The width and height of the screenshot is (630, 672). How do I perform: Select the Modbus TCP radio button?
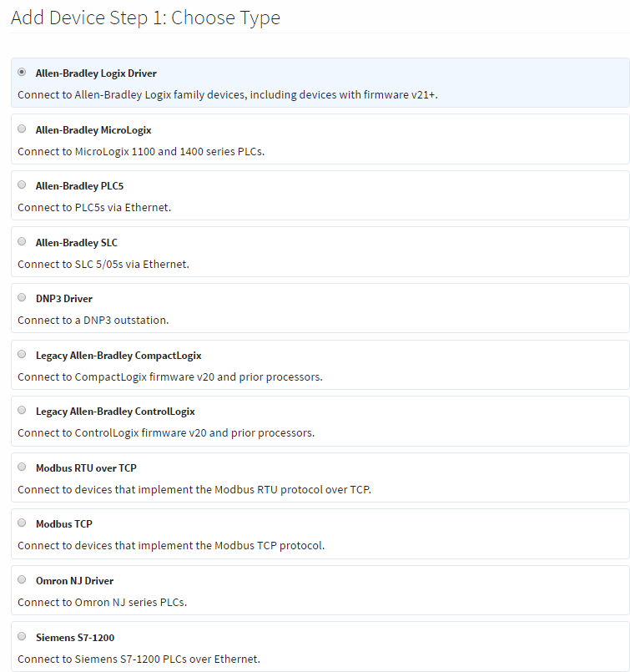21,523
